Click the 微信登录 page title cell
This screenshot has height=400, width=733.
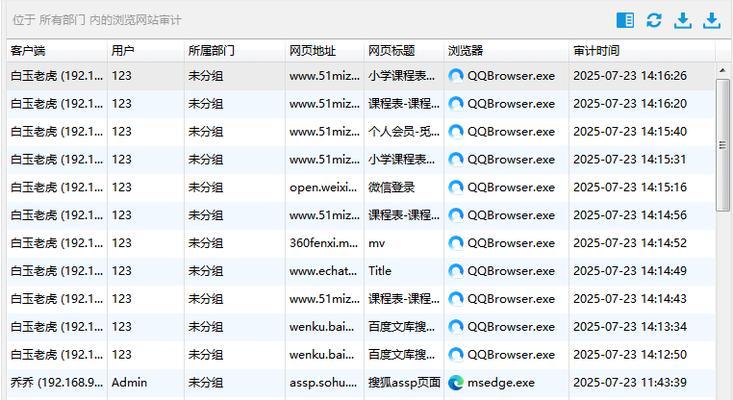(x=391, y=187)
